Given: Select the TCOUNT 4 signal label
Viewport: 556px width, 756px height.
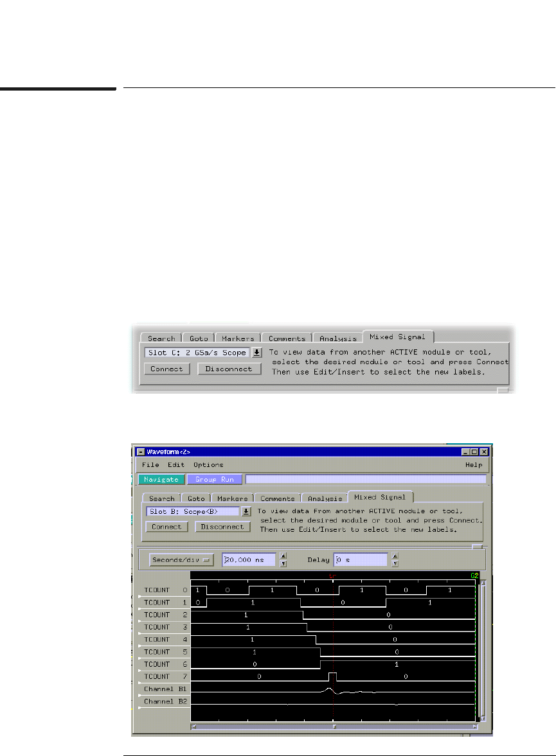Looking at the screenshot, I should click(165, 639).
